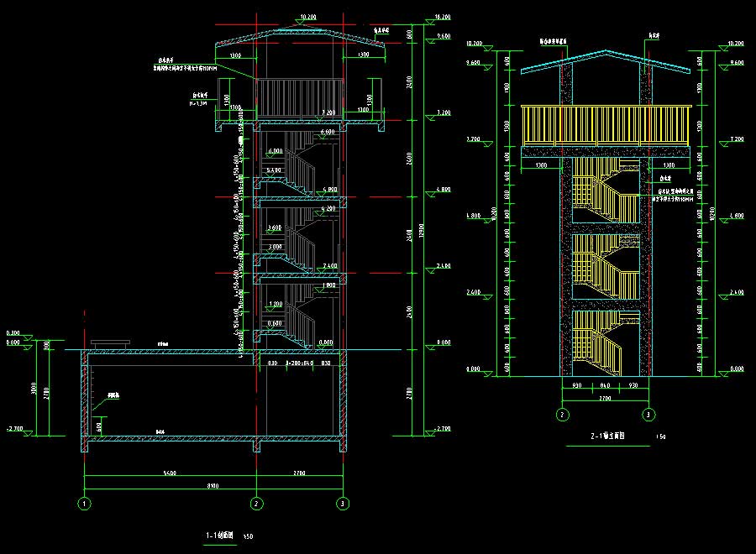Pick the 5.400 landing elevation label
Viewport: 756px width, 554px height.
(x=274, y=170)
